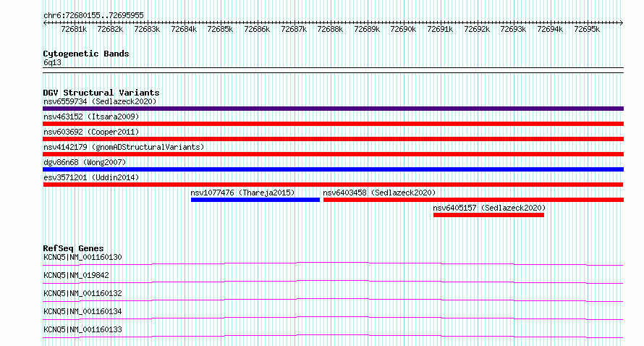The image size is (644, 346).
Task: Click the 72694k ruler position
Action: 551,29
